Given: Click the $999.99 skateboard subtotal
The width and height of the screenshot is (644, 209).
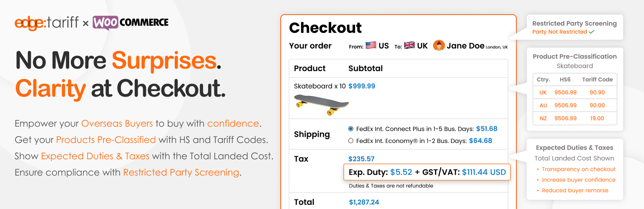Looking at the screenshot, I should coord(362,86).
